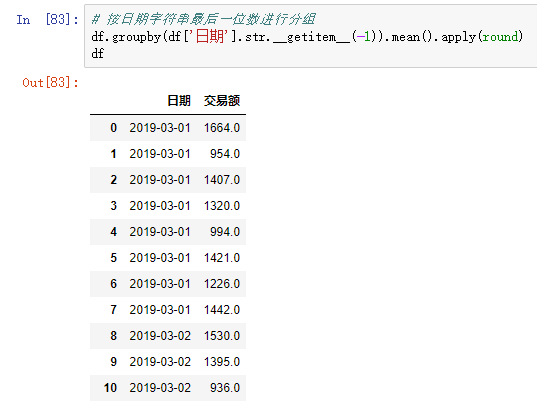Select value 994.0 in row 4

point(225,232)
